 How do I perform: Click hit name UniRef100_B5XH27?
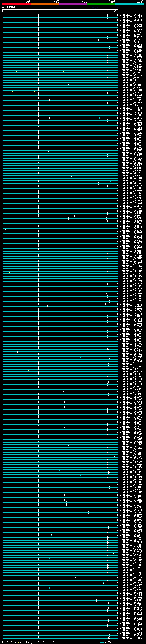pyautogui.click(x=131, y=462)
